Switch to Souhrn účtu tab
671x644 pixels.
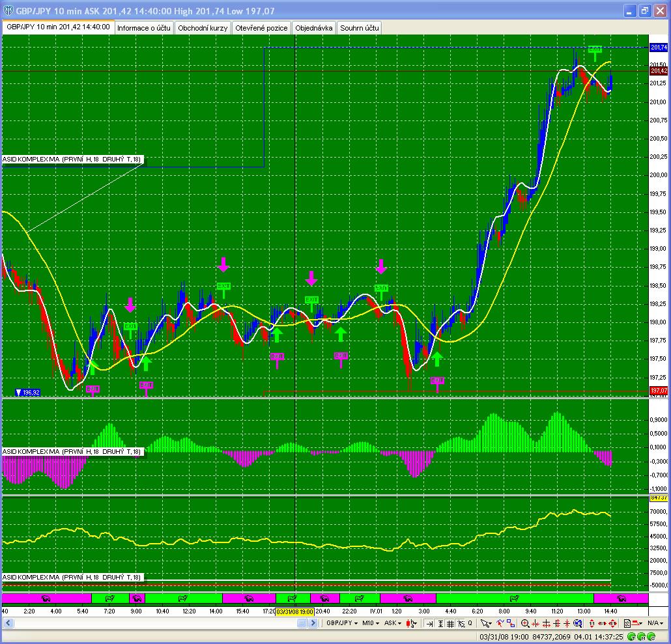(x=360, y=28)
